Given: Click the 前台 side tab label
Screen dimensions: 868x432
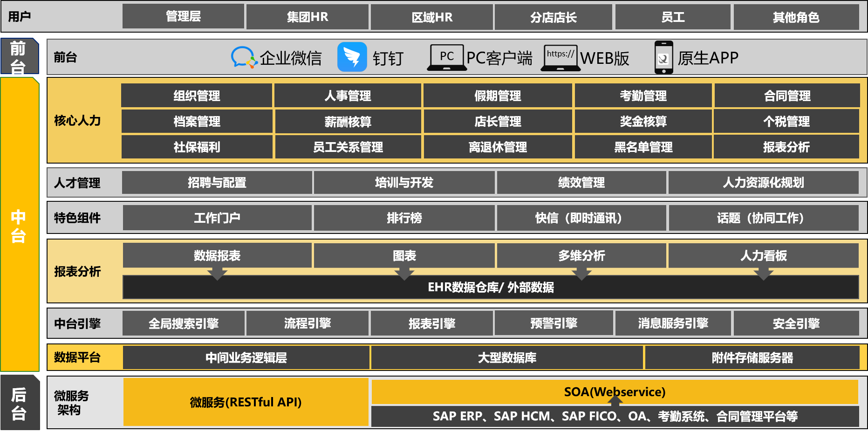Looking at the screenshot, I should tap(19, 56).
